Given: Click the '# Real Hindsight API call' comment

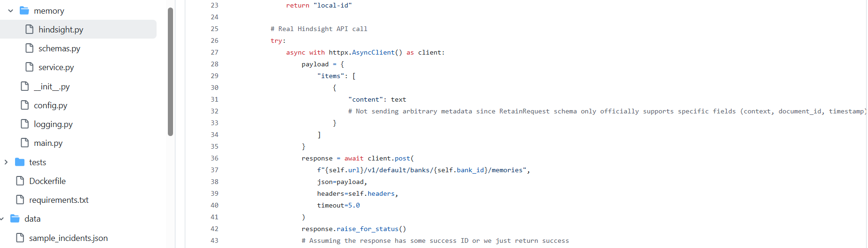Looking at the screenshot, I should [319, 29].
